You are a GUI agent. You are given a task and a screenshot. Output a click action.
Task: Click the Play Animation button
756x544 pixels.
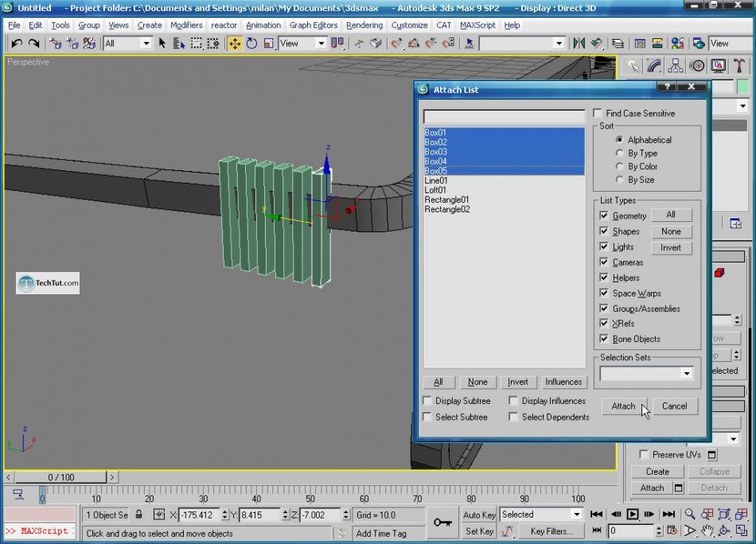pos(633,515)
